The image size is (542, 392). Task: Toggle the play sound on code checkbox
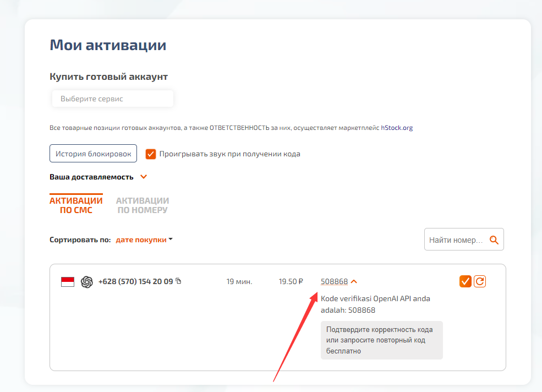click(x=151, y=154)
